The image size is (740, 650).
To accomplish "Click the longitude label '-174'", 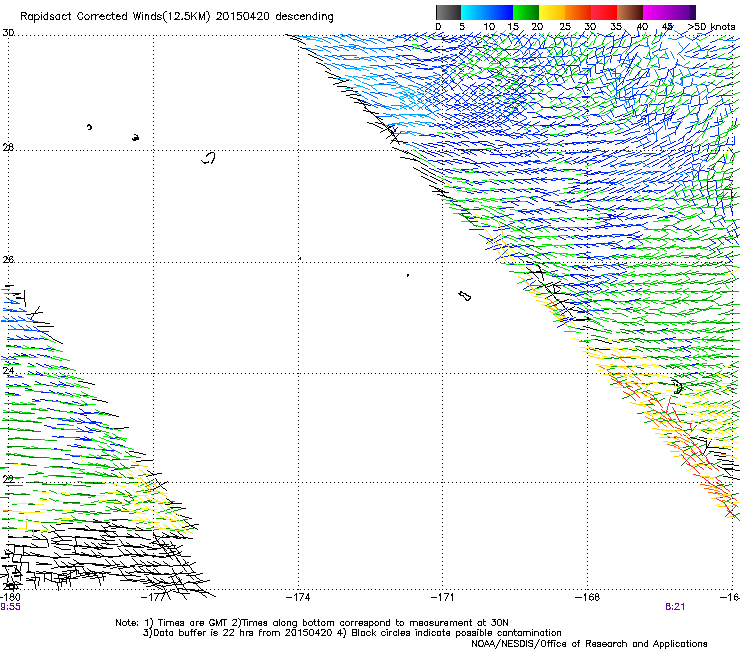I will pyautogui.click(x=298, y=597).
